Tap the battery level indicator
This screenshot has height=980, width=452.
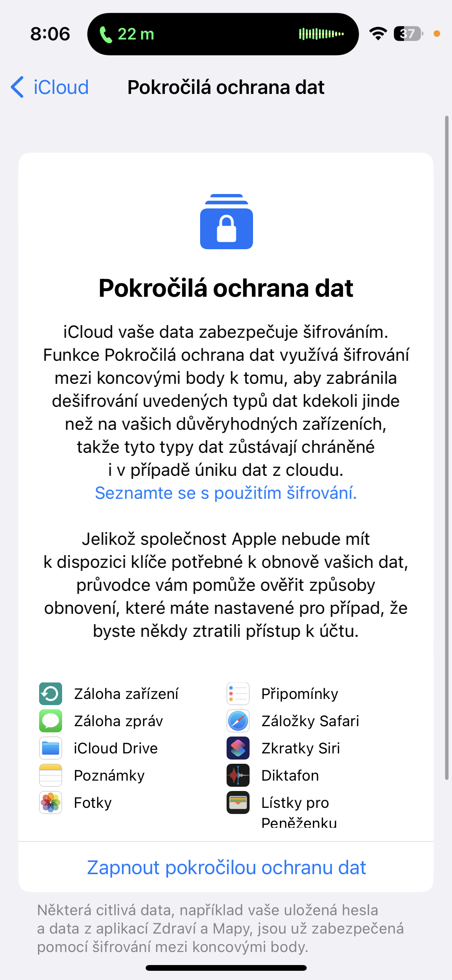click(408, 34)
